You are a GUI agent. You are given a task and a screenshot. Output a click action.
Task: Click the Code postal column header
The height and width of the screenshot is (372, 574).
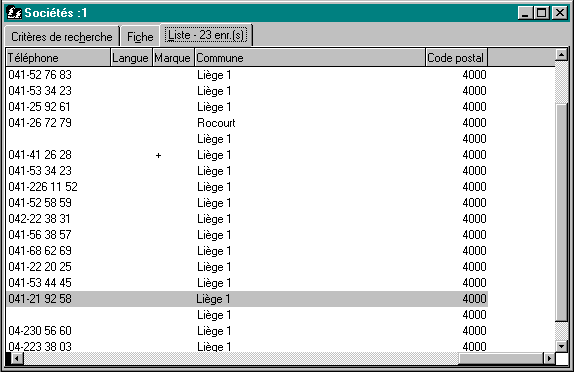point(456,58)
